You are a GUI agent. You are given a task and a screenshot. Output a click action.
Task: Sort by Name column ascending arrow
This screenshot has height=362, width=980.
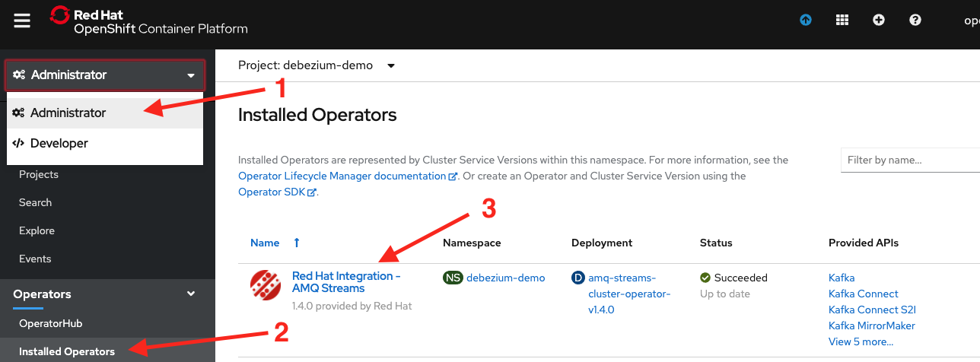click(x=297, y=243)
